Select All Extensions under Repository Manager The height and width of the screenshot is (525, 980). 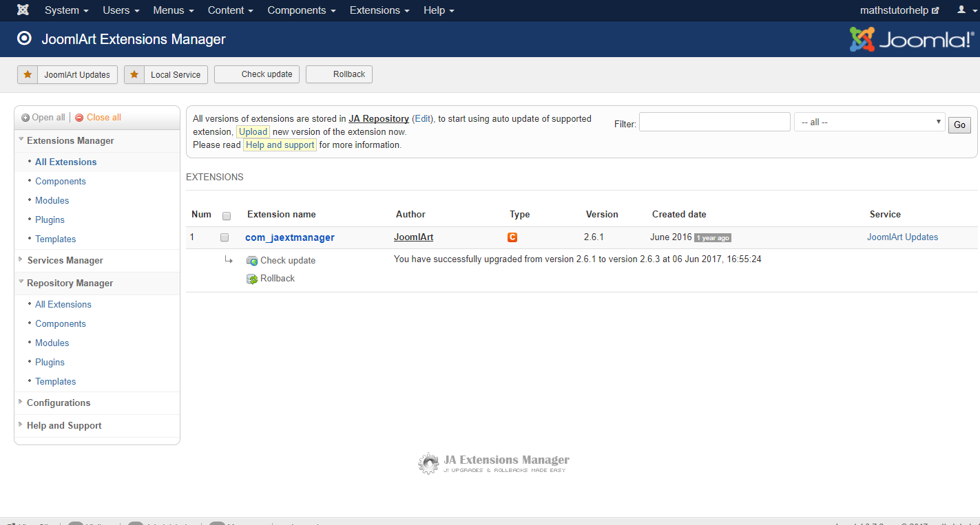coord(63,305)
